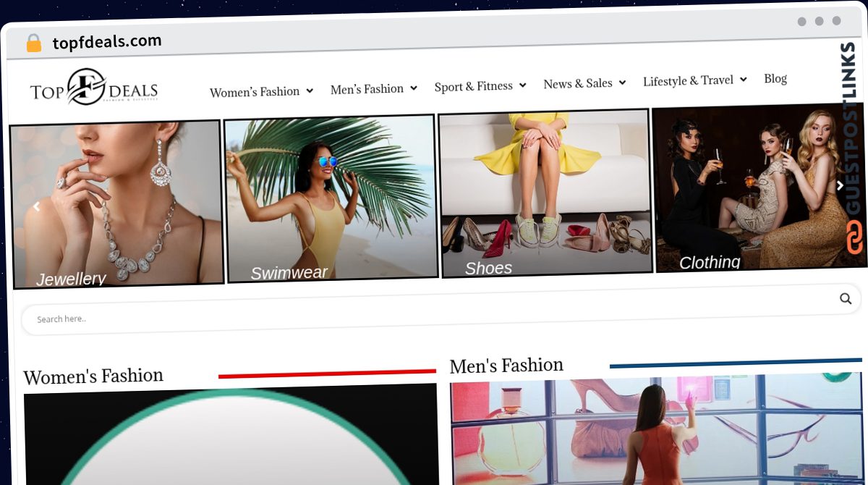Screen dimensions: 868x485
Task: Expand the News & Sales dropdown arrow
Action: [x=622, y=83]
